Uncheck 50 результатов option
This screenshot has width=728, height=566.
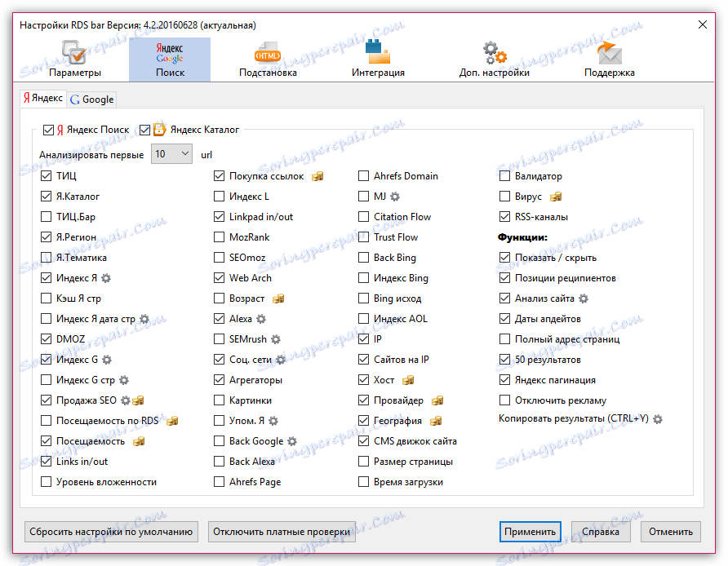504,360
